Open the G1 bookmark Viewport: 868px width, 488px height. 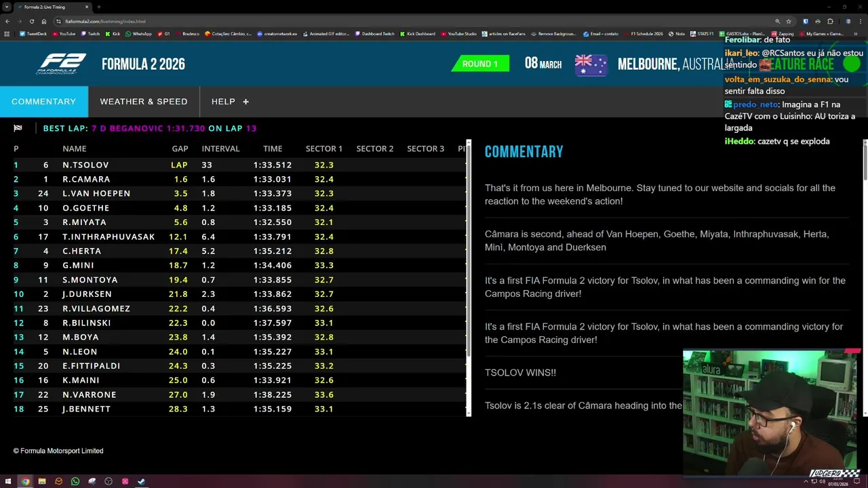(164, 34)
